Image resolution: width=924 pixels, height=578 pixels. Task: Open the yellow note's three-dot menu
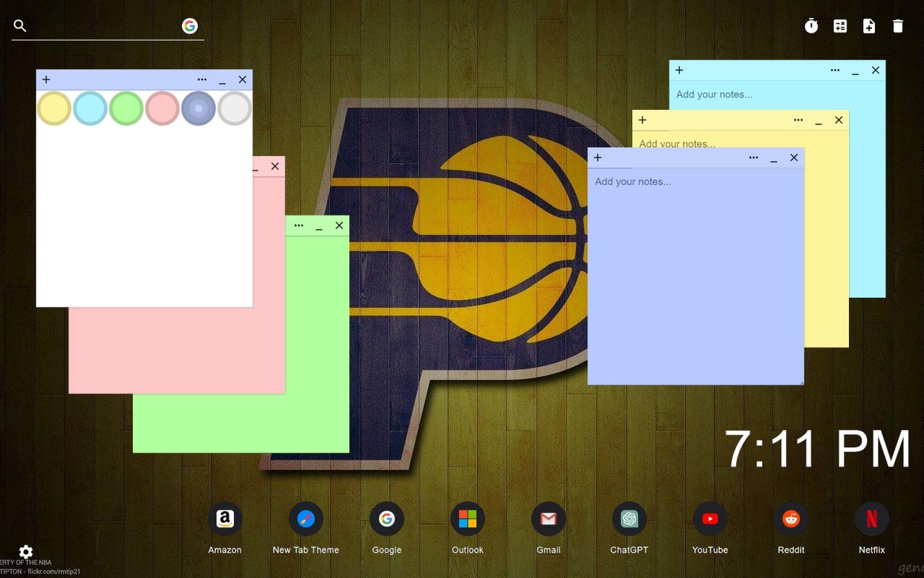point(798,120)
